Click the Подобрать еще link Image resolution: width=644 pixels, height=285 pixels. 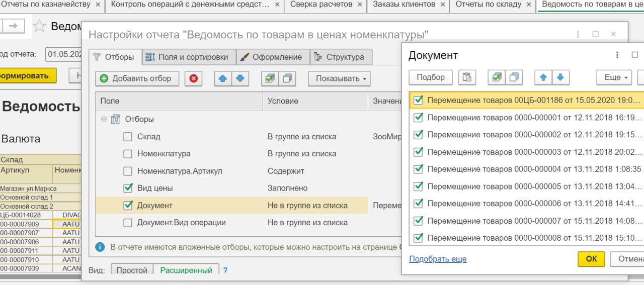click(438, 259)
